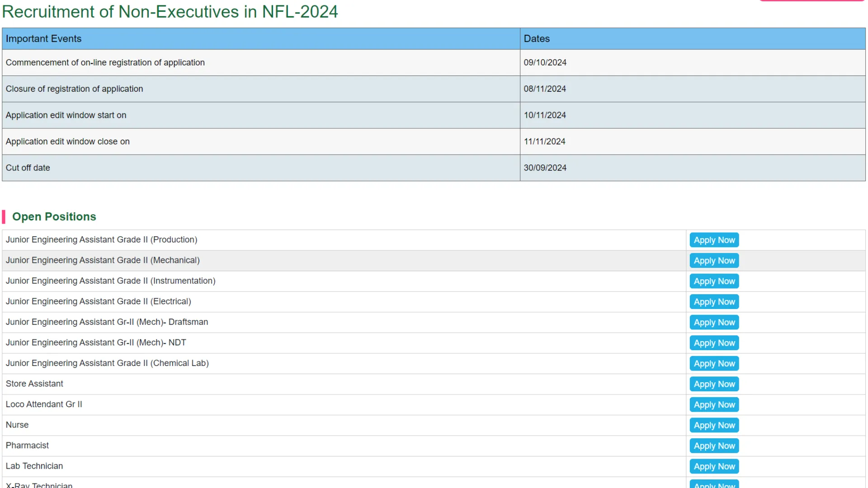868x488 pixels.
Task: Click Apply Now for Lab Technician role
Action: pyautogui.click(x=713, y=466)
